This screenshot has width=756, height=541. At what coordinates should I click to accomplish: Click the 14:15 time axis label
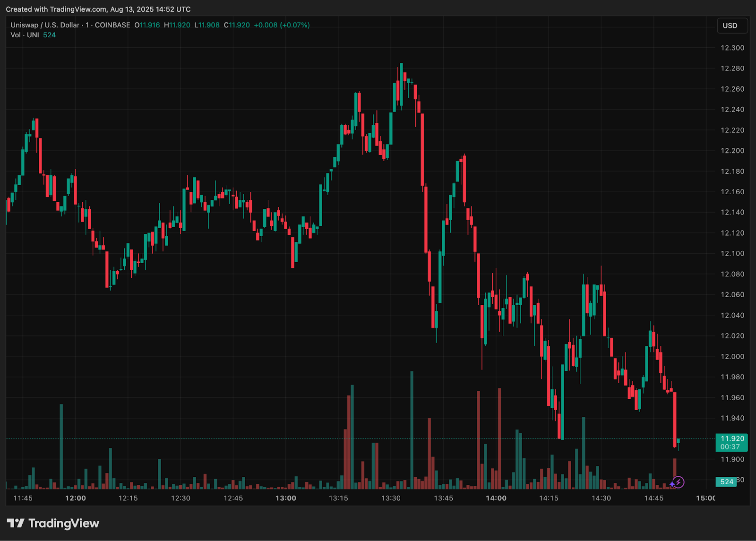click(549, 498)
